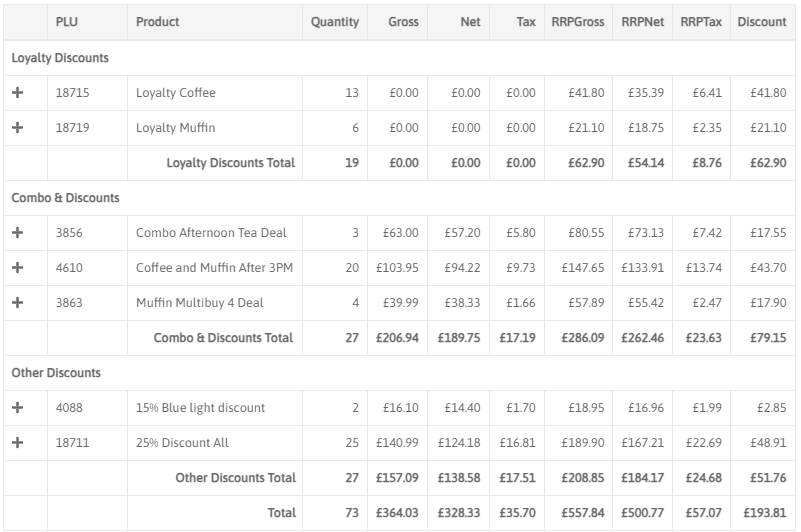Sort by the Gross column header
Image resolution: width=801 pixels, height=532 pixels.
(404, 22)
